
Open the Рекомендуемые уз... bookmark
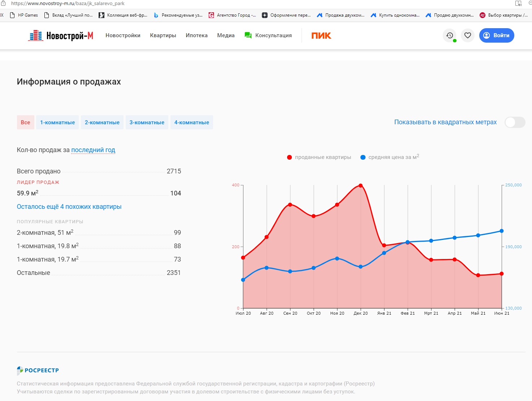(178, 15)
